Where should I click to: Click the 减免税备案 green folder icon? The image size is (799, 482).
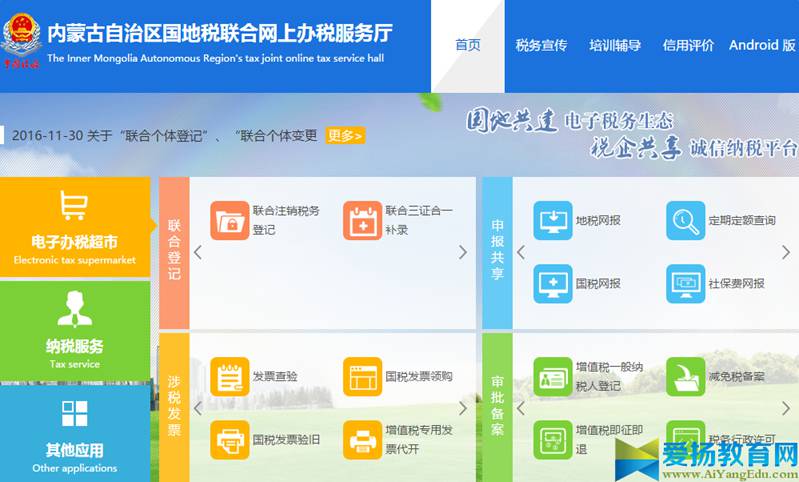pyautogui.click(x=685, y=377)
